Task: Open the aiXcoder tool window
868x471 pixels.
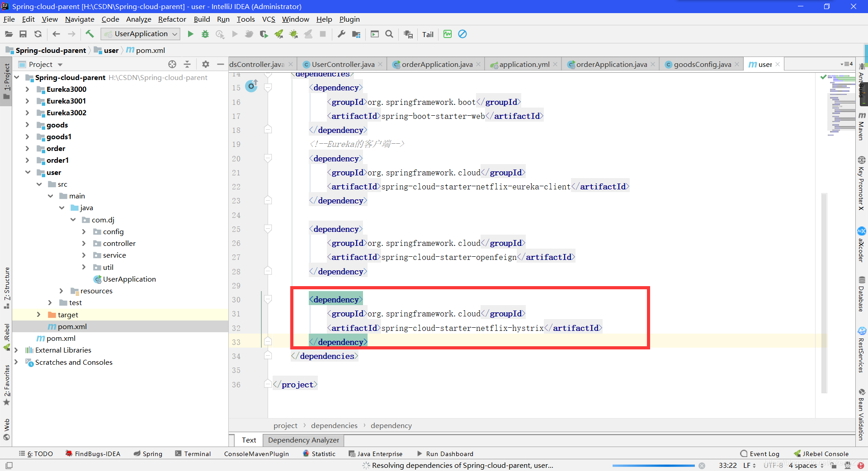Action: 862,244
